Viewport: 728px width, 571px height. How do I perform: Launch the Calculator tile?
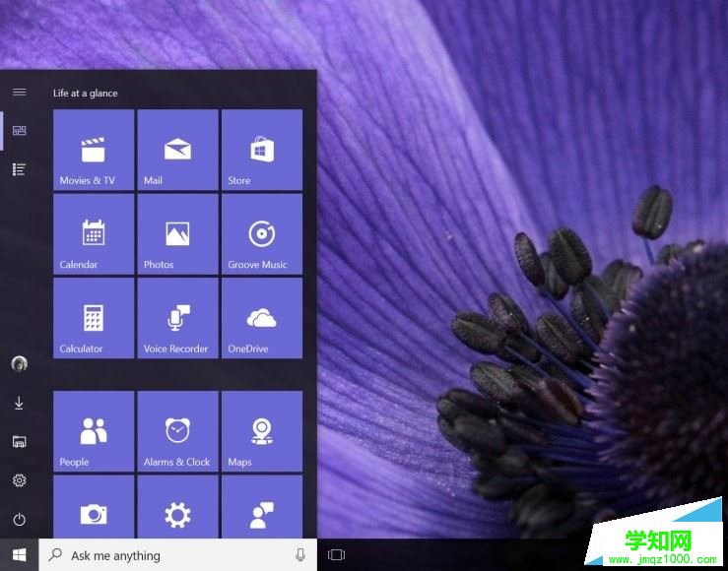(94, 318)
